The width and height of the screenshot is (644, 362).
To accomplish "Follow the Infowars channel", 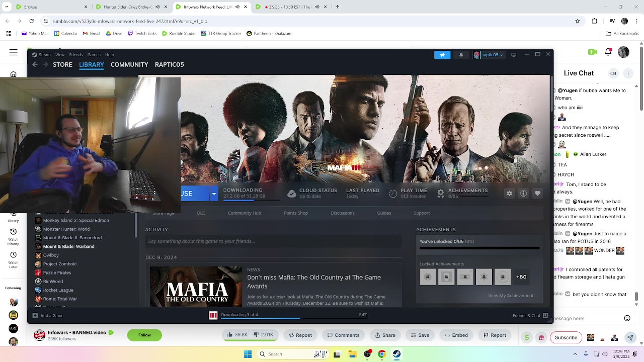I will (x=144, y=335).
